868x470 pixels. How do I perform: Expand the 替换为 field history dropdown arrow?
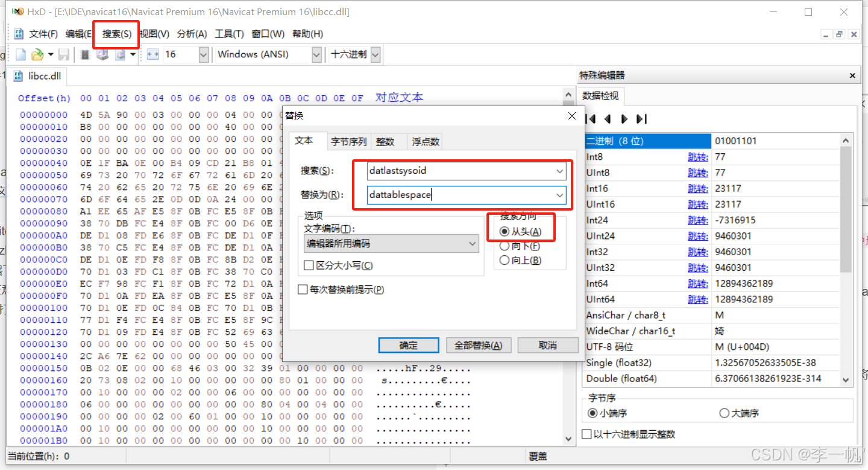560,195
